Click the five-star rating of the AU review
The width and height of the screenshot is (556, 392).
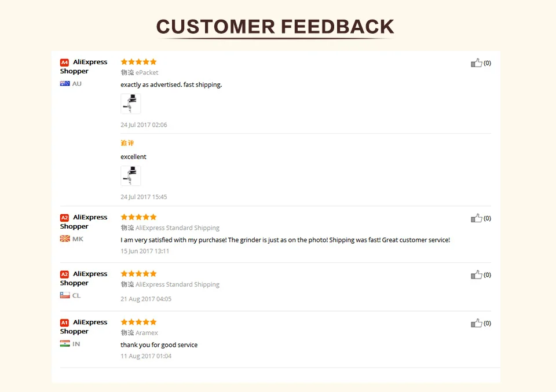pos(138,62)
